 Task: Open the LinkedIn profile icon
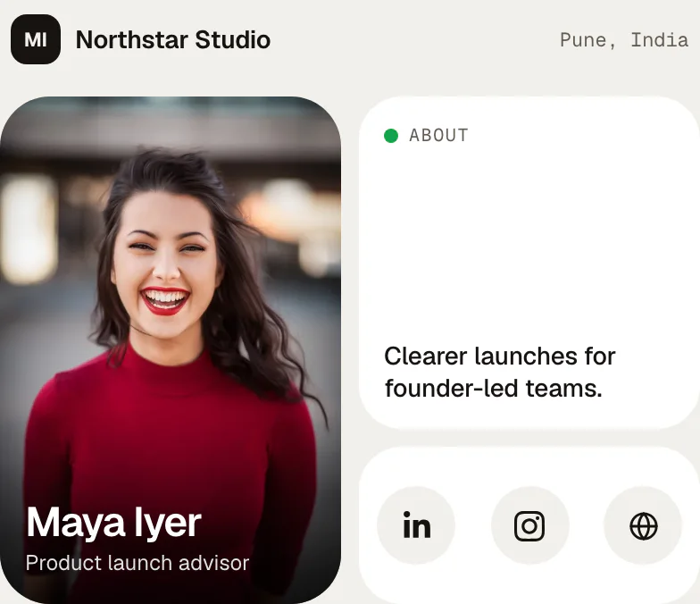pos(416,525)
